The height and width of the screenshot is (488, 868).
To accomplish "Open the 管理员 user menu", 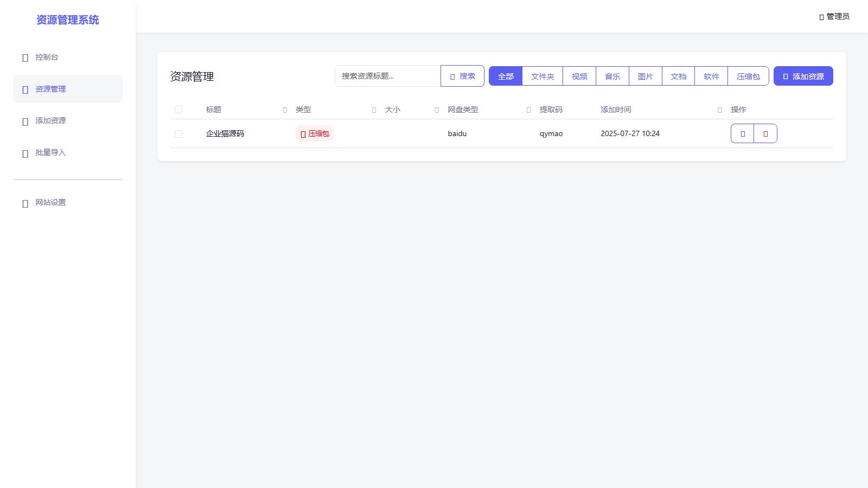I will click(x=834, y=17).
